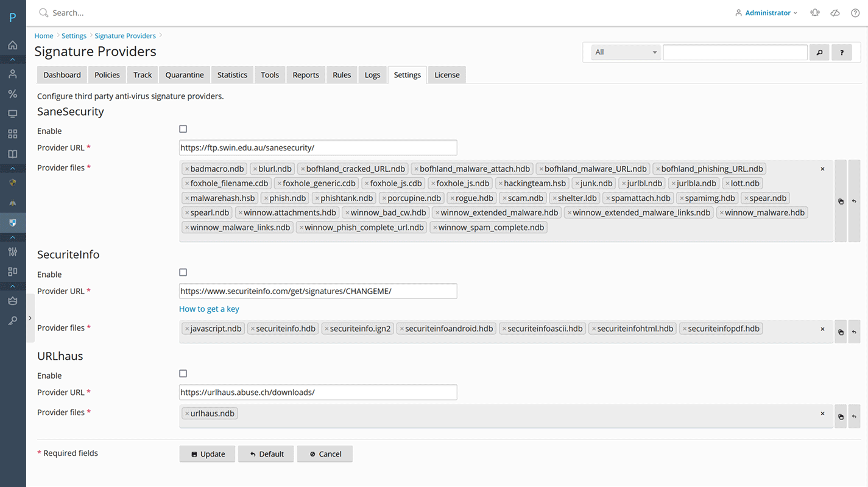Collapse the sidebar section above yellow shield
The width and height of the screenshot is (868, 487).
[12, 168]
